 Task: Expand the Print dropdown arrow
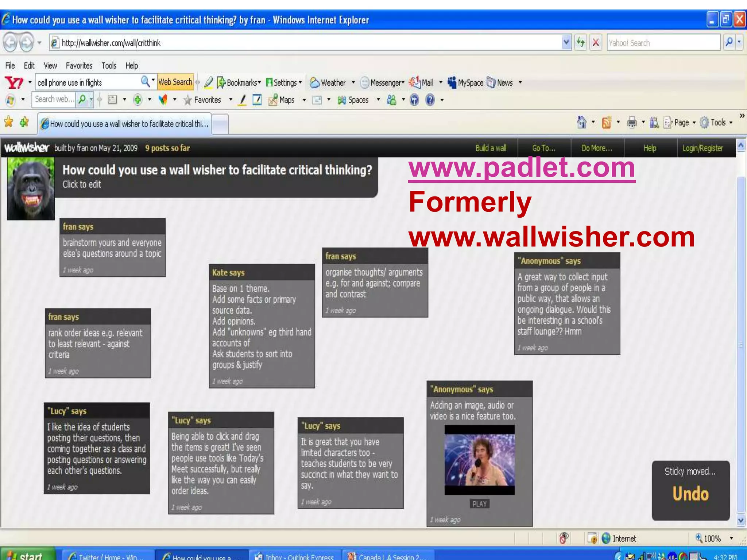click(x=643, y=122)
